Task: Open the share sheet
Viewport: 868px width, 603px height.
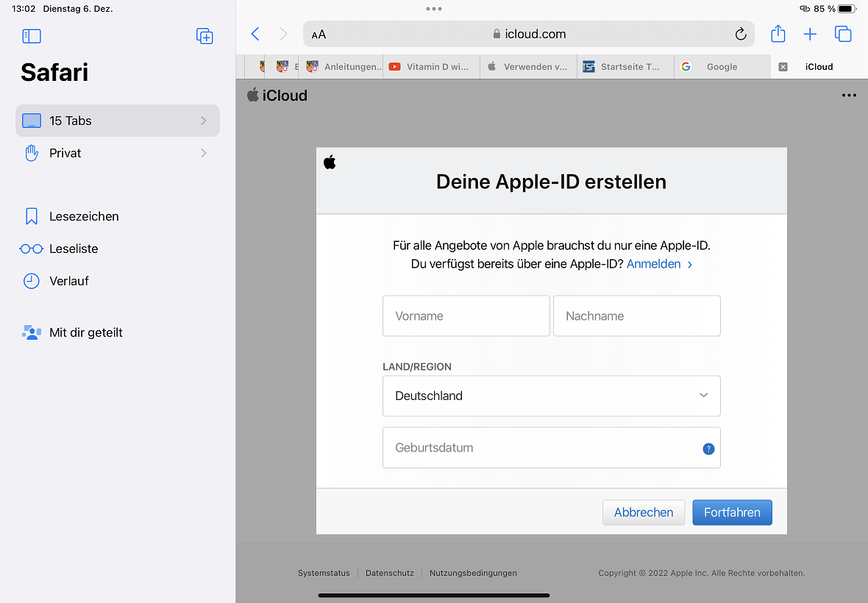Action: pos(778,34)
